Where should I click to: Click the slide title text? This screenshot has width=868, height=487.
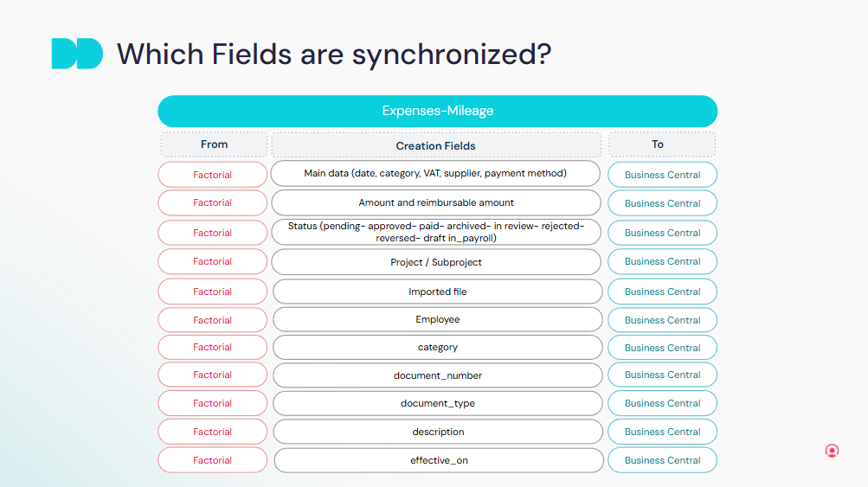(334, 54)
